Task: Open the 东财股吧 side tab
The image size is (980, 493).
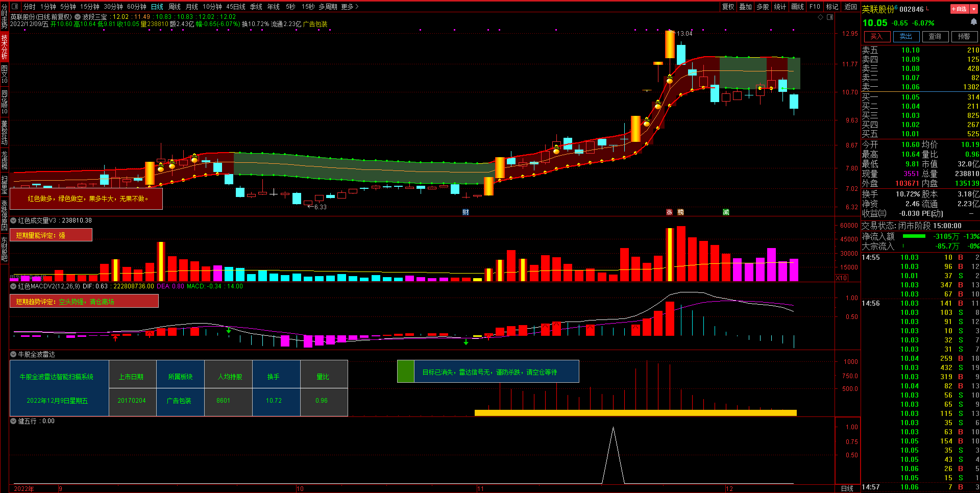Action: pyautogui.click(x=4, y=249)
